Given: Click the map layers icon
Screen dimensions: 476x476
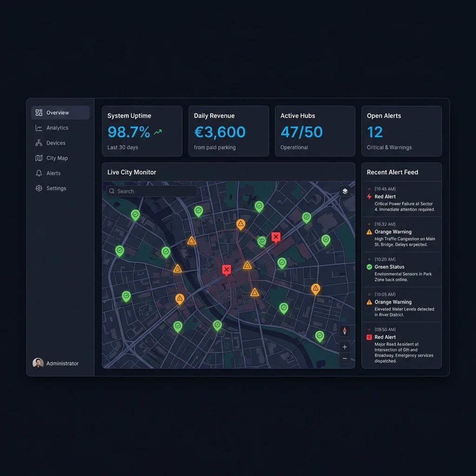Looking at the screenshot, I should coord(345,191).
